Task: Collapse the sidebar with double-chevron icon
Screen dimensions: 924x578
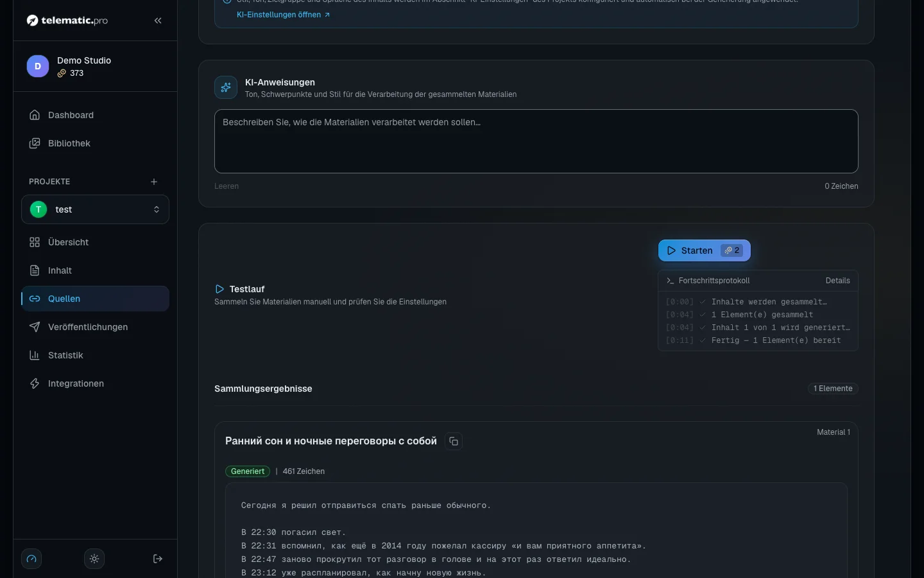Action: pos(158,21)
